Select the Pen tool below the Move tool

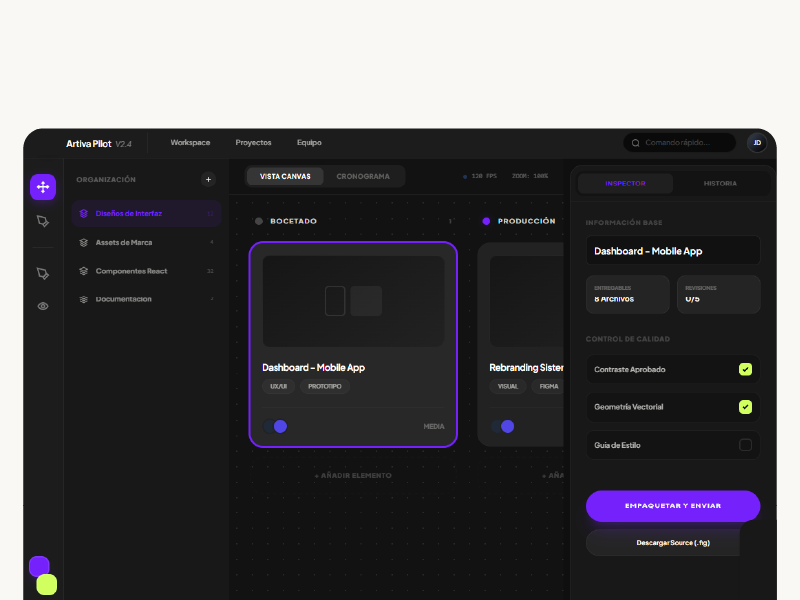coord(43,220)
